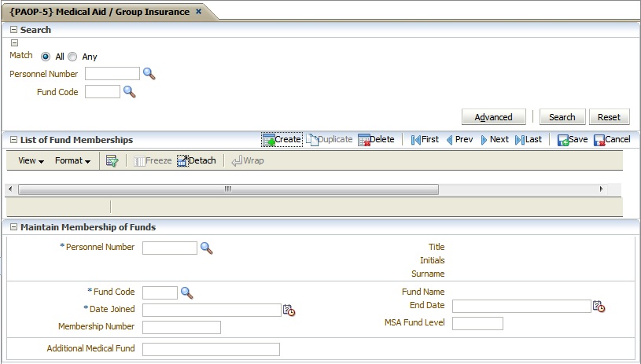The height and width of the screenshot is (364, 641).
Task: Click the Freeze column button
Action: (x=153, y=160)
